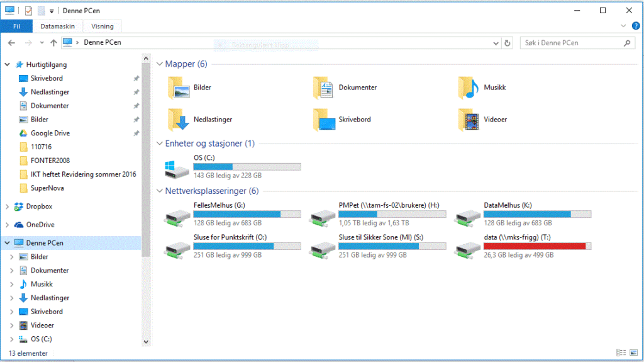The height and width of the screenshot is (362, 644).
Task: Open the address bar history dropdown
Action: 496,43
